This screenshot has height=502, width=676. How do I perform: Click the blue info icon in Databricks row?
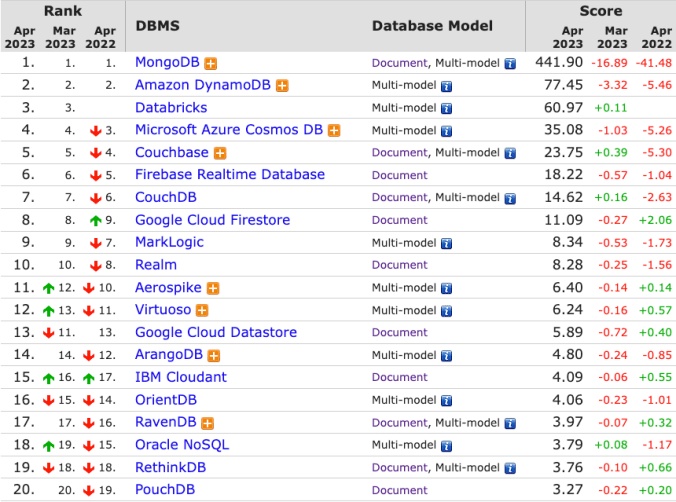click(x=446, y=108)
